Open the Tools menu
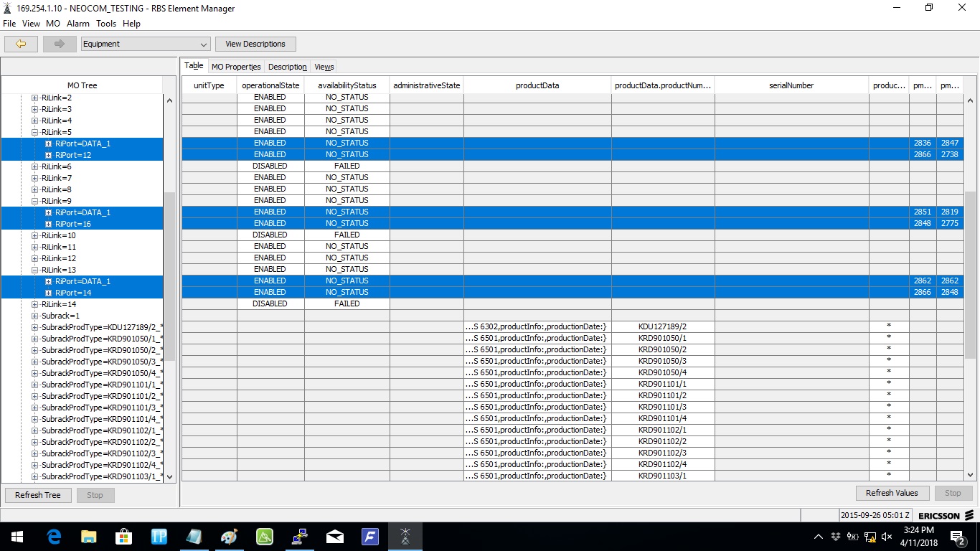This screenshot has height=551, width=980. click(106, 24)
